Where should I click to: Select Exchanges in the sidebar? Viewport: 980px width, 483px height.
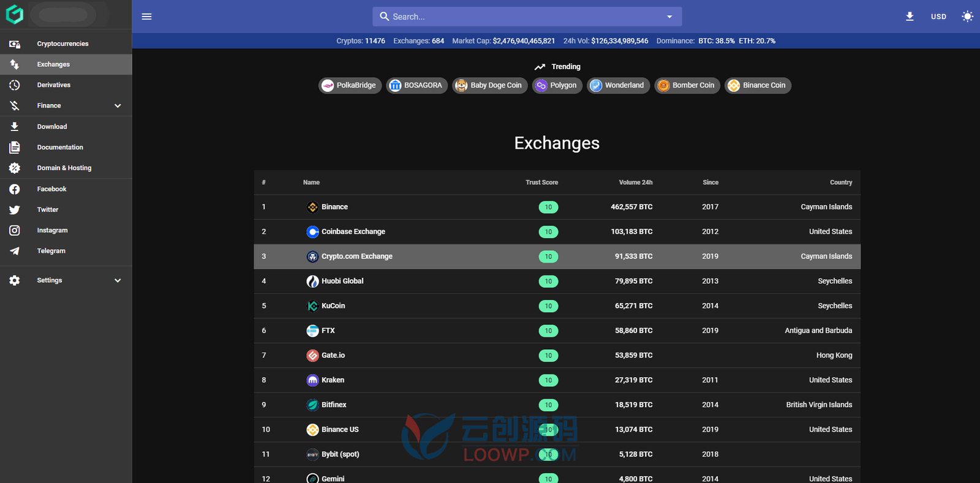point(66,64)
